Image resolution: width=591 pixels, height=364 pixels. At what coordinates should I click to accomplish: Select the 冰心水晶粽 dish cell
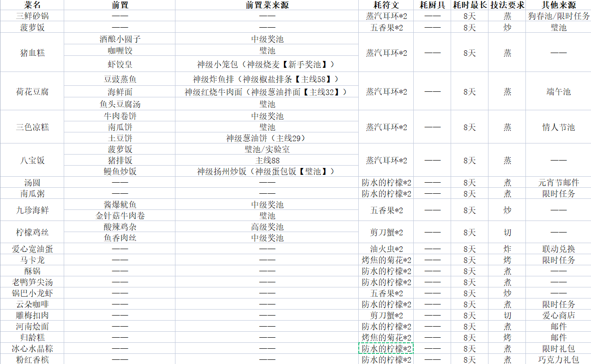click(32, 348)
